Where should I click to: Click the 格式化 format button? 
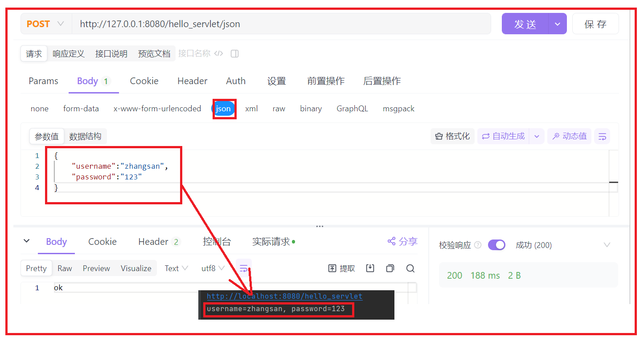pyautogui.click(x=452, y=136)
